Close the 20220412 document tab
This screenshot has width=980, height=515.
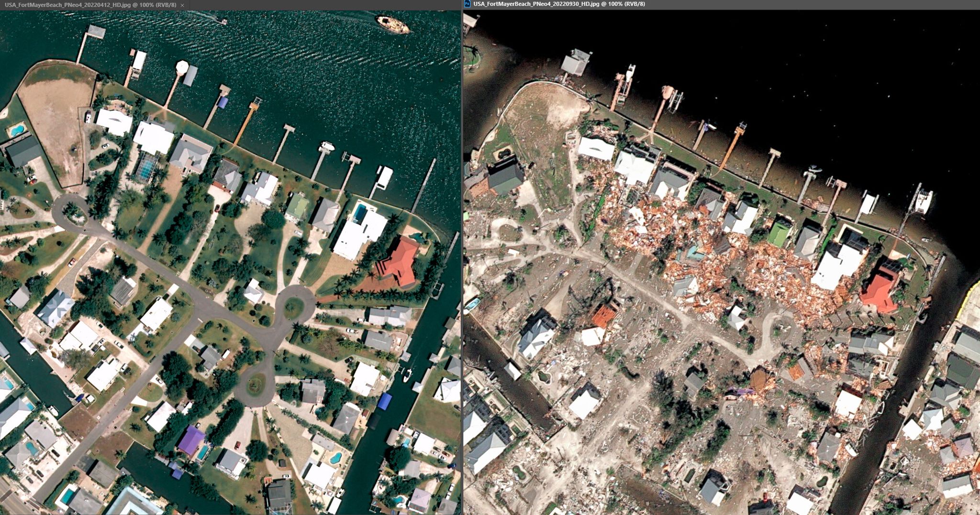pos(182,5)
